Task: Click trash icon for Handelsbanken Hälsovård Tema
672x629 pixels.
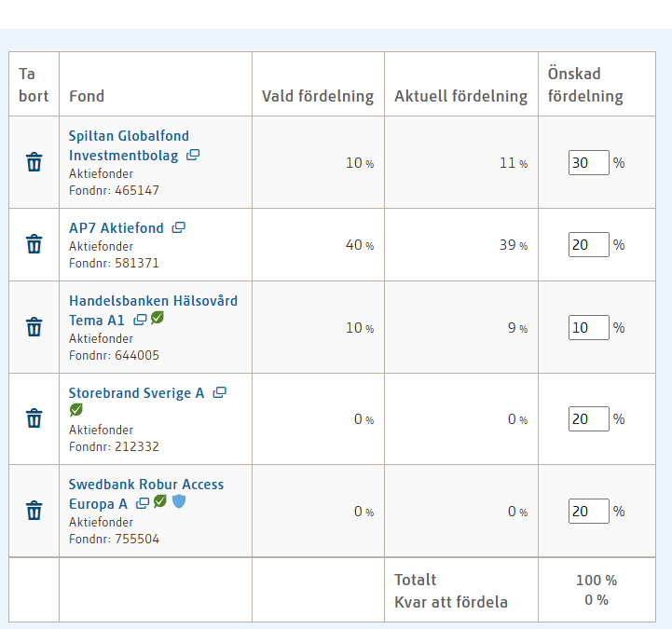Action: 34,327
